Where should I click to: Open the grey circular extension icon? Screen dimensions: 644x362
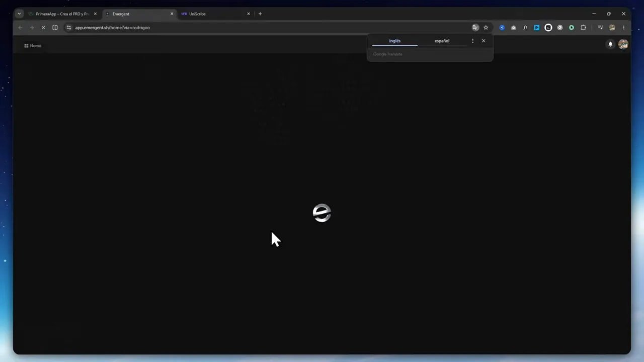(x=560, y=28)
